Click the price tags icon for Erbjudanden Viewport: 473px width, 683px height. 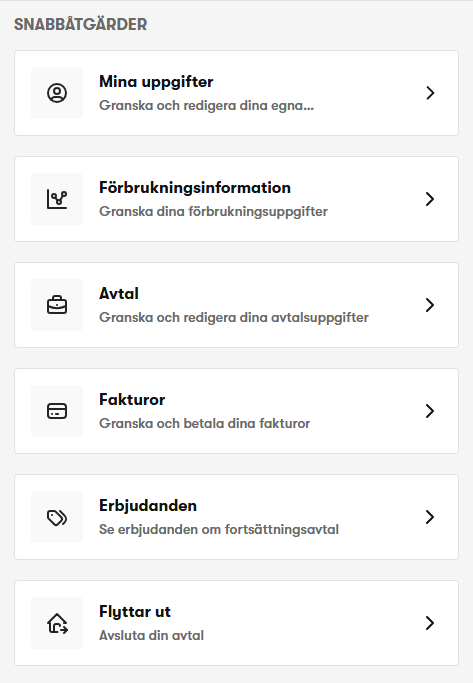click(57, 517)
